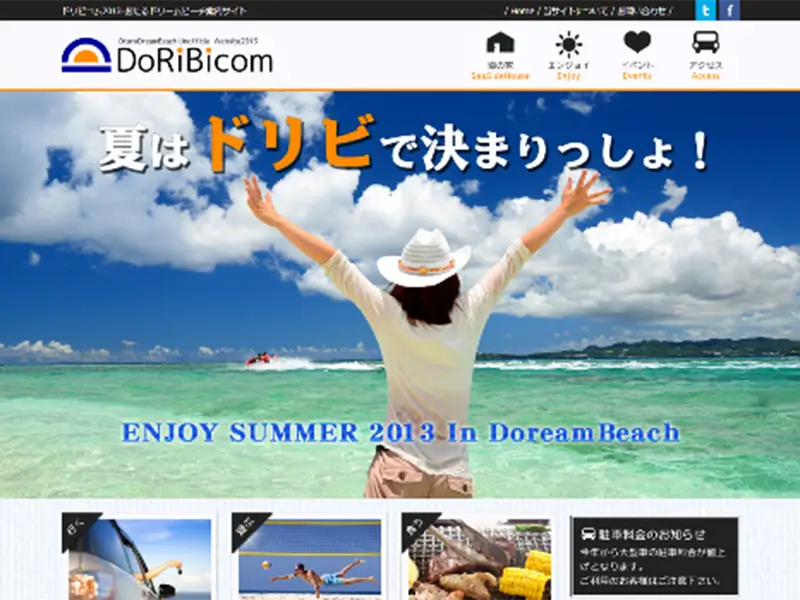
Task: Open the parking fee notice box
Action: (x=655, y=556)
